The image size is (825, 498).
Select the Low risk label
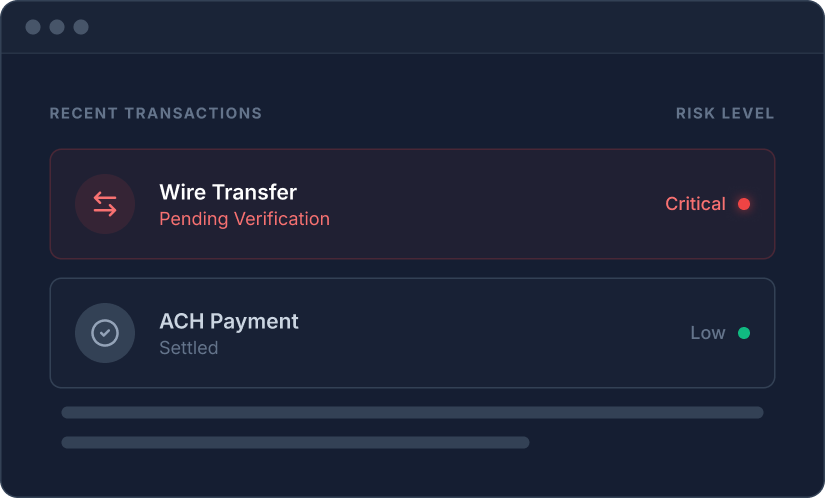(x=708, y=333)
